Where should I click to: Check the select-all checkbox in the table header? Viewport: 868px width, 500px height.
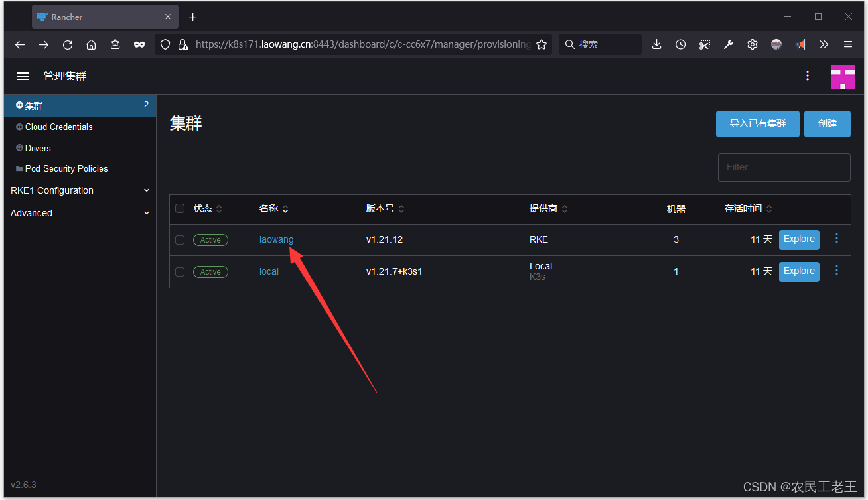tap(180, 208)
